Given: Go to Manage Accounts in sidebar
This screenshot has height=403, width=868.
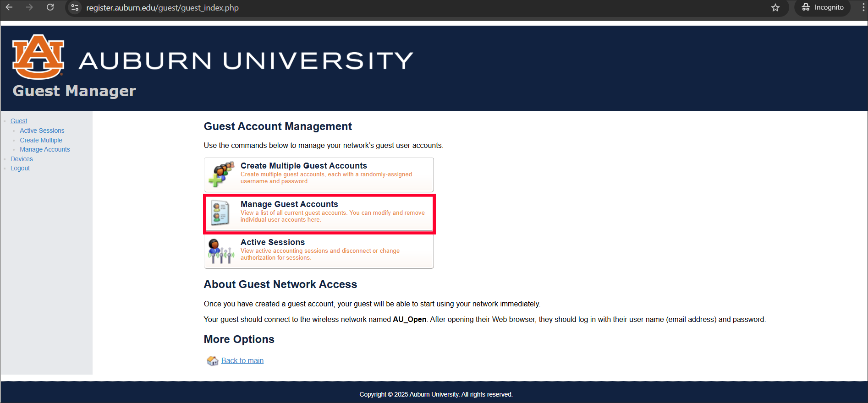Looking at the screenshot, I should 44,149.
